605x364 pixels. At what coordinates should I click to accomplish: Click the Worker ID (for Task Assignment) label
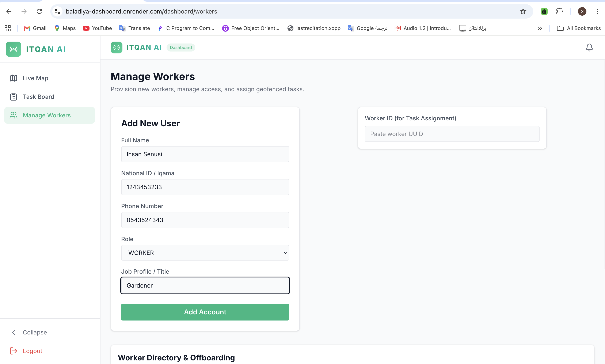(x=410, y=118)
